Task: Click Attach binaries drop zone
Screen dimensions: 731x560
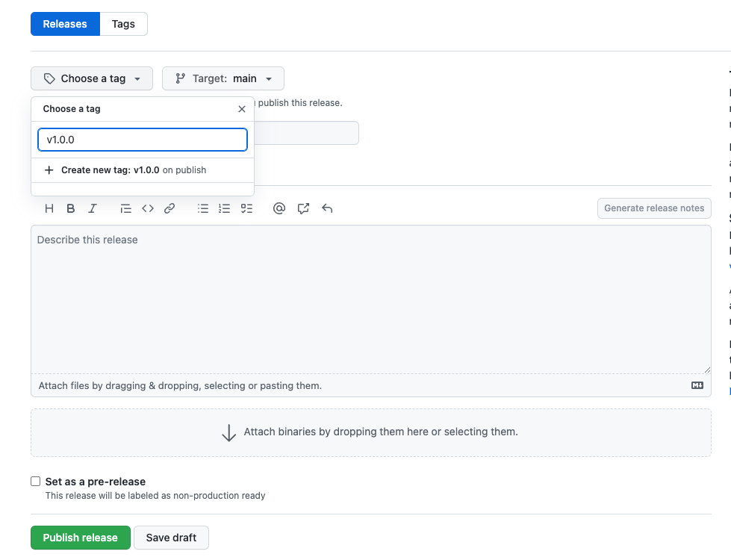Action: (x=371, y=432)
